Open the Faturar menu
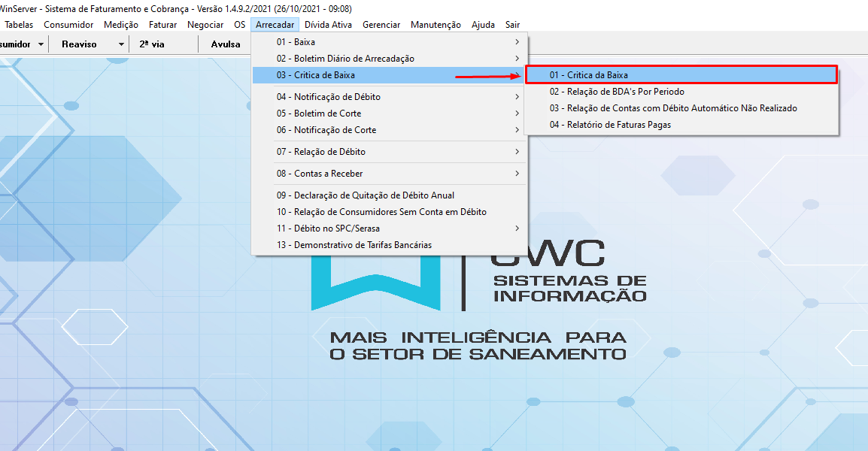The image size is (868, 451). pos(162,24)
